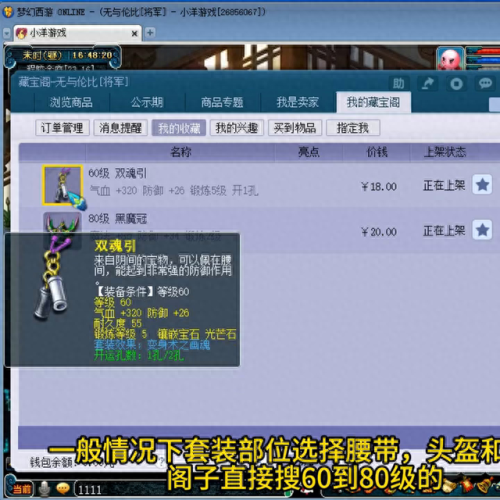This screenshot has height=500, width=500.
Task: Switch to 我的藏宝阁 tab
Action: pyautogui.click(x=373, y=102)
